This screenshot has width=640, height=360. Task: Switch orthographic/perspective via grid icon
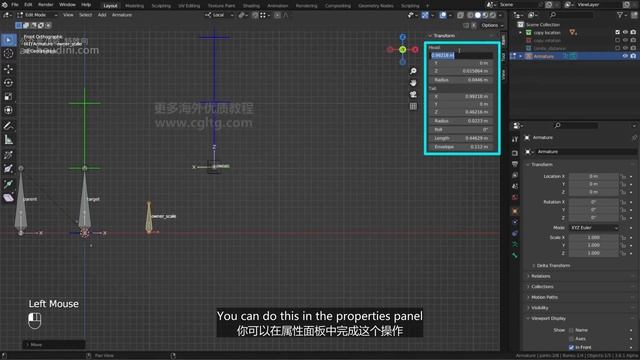tap(413, 107)
